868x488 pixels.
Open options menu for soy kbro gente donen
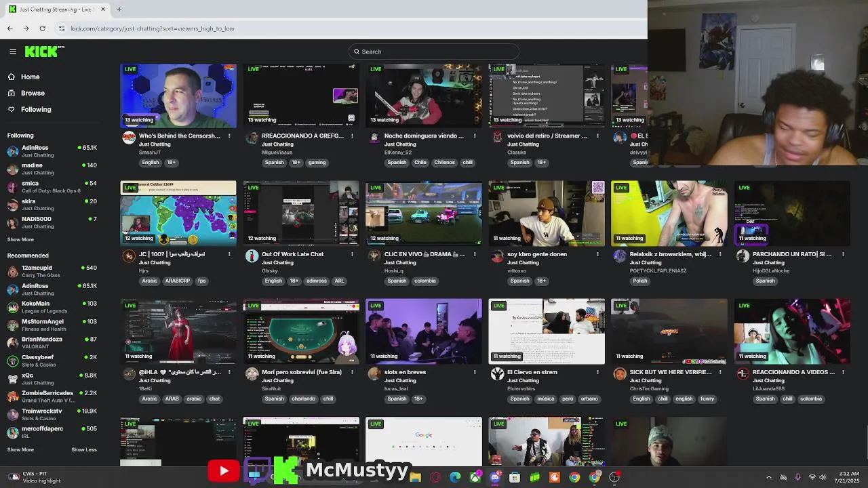(597, 254)
